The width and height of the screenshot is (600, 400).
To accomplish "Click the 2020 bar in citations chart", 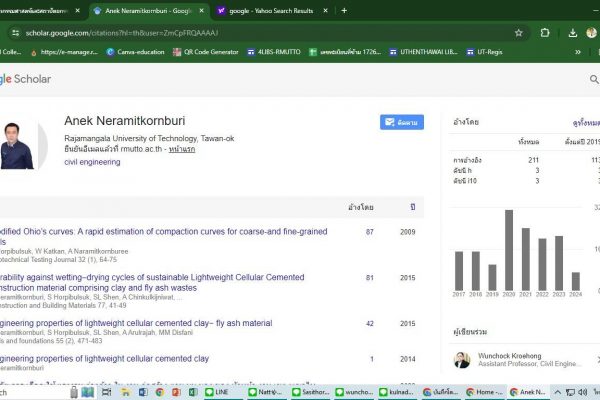I will click(509, 250).
